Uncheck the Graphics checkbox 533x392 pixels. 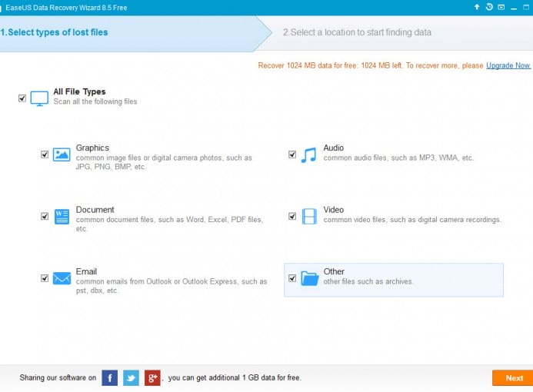tap(45, 154)
